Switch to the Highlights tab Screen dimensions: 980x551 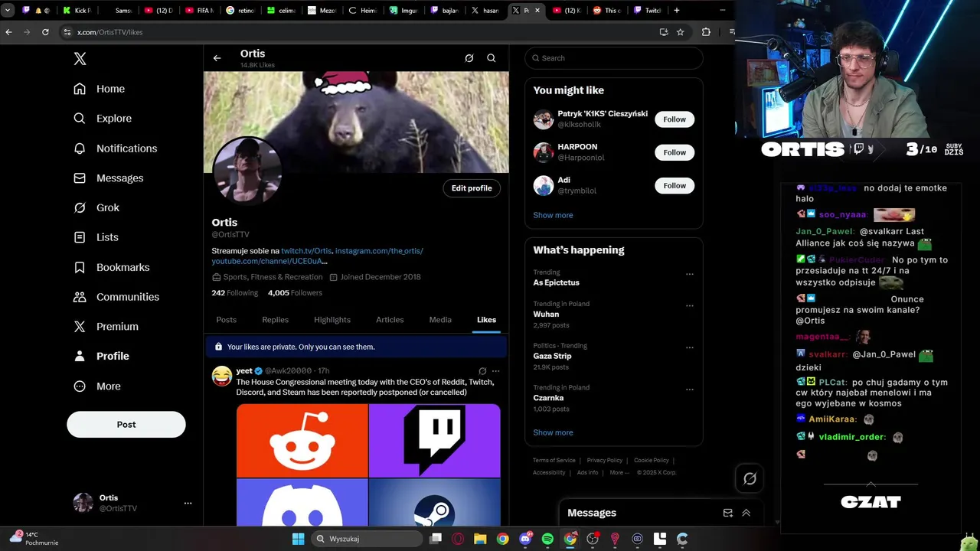point(332,320)
